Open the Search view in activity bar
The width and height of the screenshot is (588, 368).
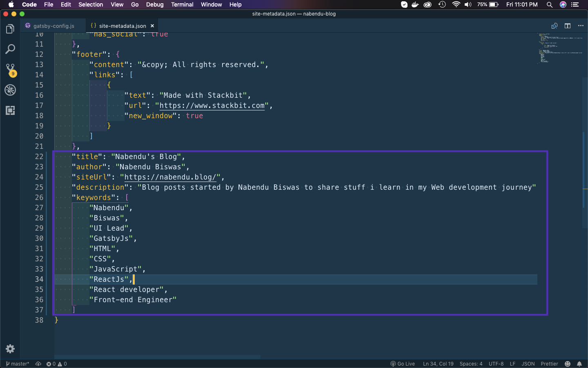coord(10,49)
